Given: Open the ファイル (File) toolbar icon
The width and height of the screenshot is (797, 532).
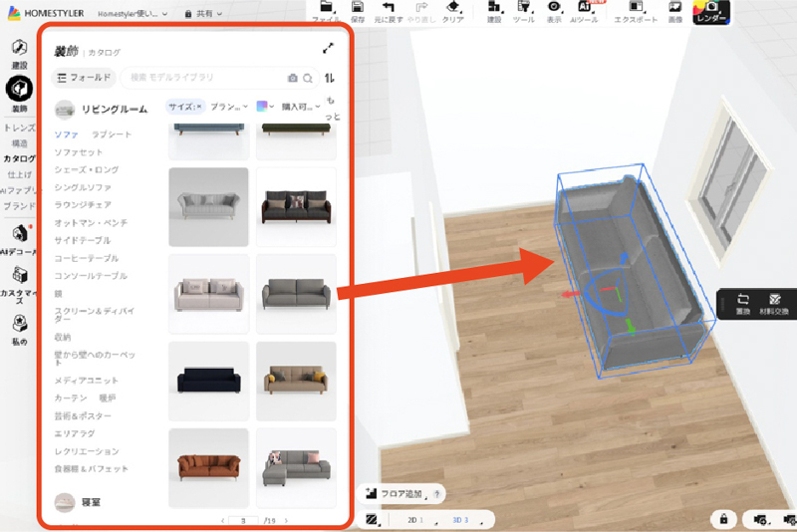Looking at the screenshot, I should [326, 7].
